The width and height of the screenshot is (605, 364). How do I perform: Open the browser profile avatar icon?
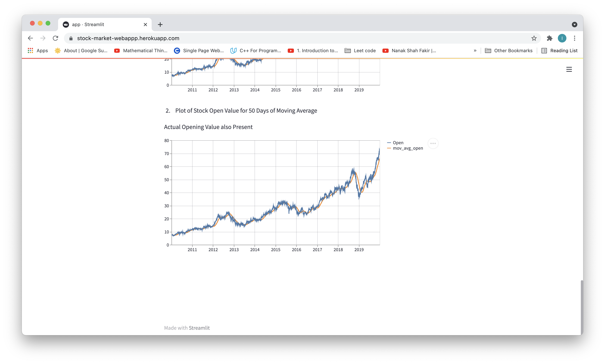(562, 38)
